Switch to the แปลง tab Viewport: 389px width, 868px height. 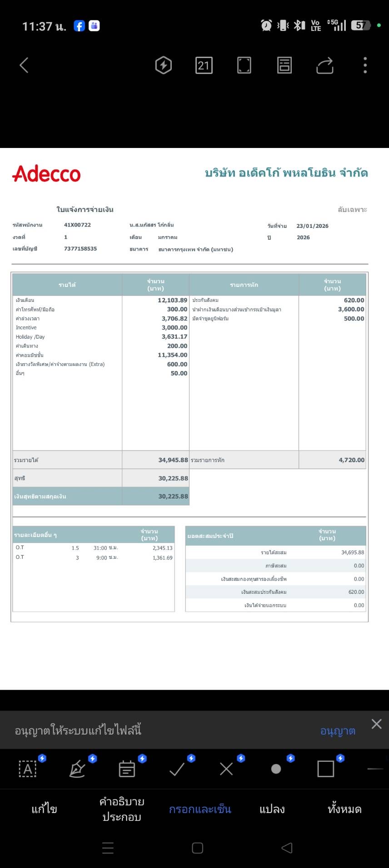pyautogui.click(x=272, y=809)
